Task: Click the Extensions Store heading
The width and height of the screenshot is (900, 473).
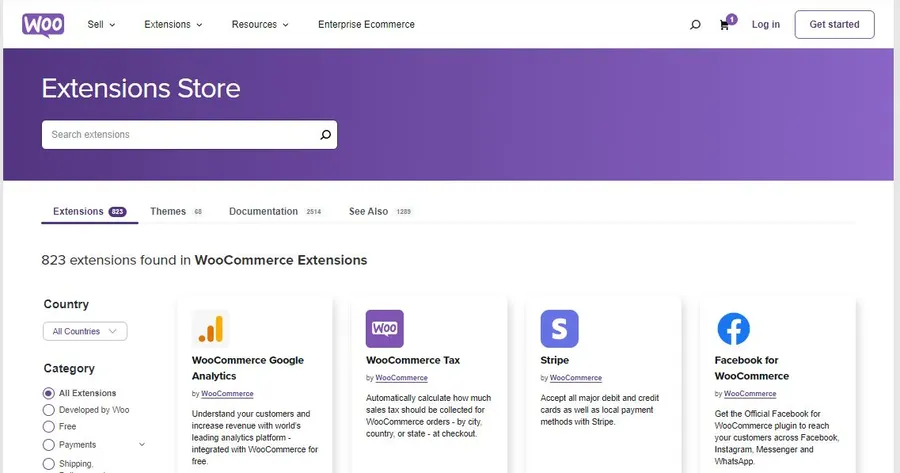Action: tap(141, 88)
